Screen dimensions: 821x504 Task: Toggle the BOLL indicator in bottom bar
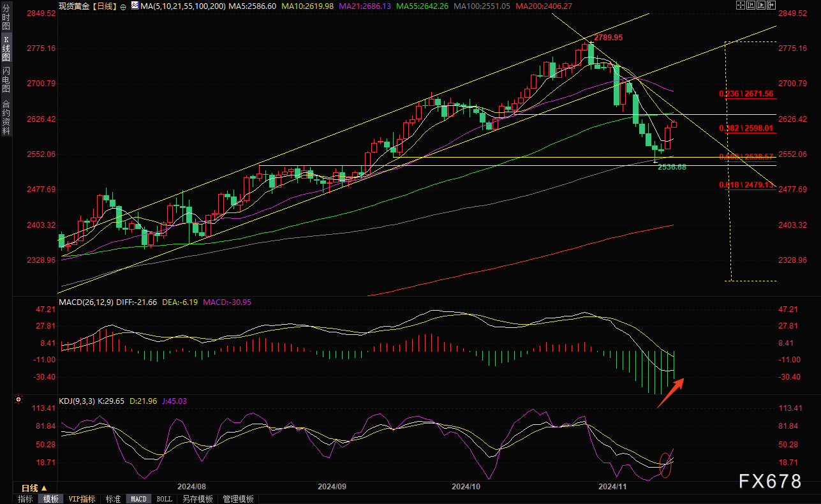pyautogui.click(x=164, y=499)
